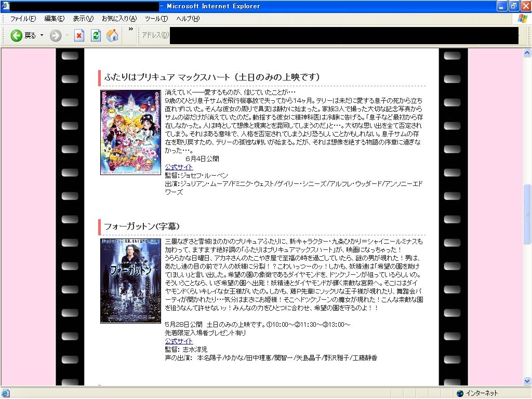Click the Back (戻る) navigation button
The height and width of the screenshot is (399, 532).
[23, 35]
